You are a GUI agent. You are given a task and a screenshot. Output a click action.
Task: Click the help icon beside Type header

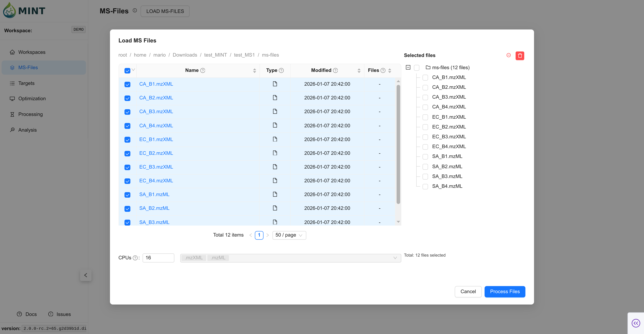pos(281,71)
